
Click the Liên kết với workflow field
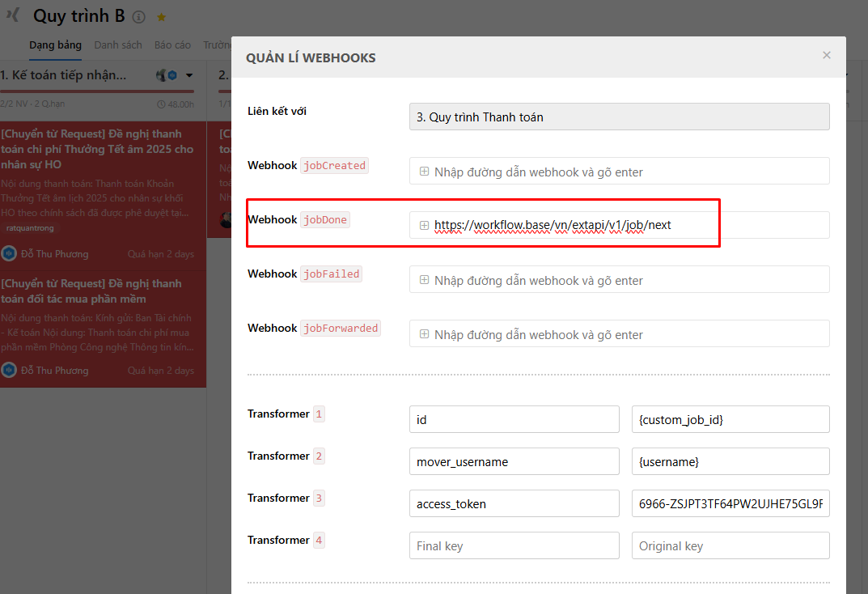(619, 117)
